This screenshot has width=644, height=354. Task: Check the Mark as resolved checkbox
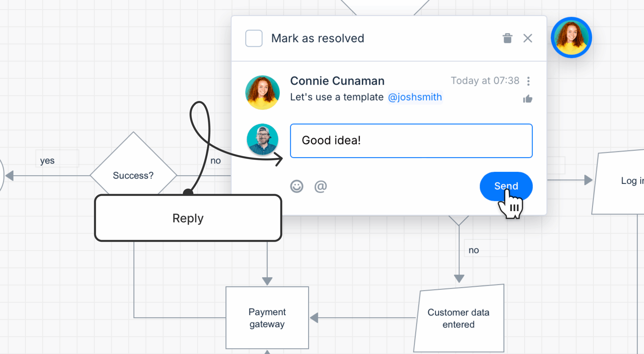(254, 38)
